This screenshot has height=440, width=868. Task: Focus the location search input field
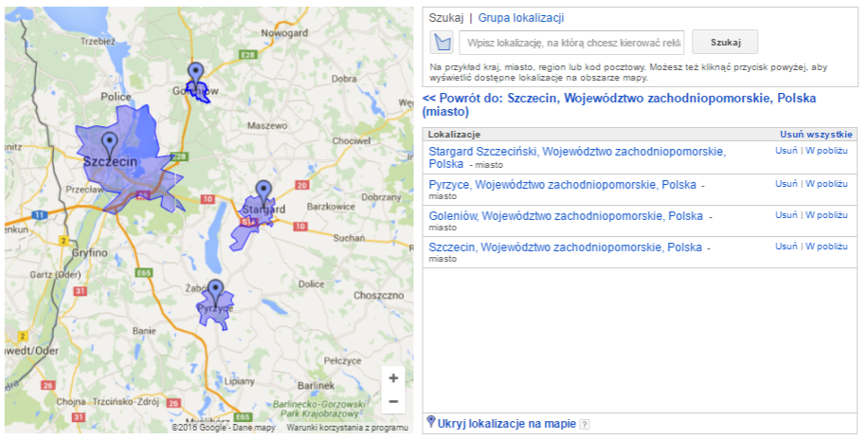coord(571,43)
